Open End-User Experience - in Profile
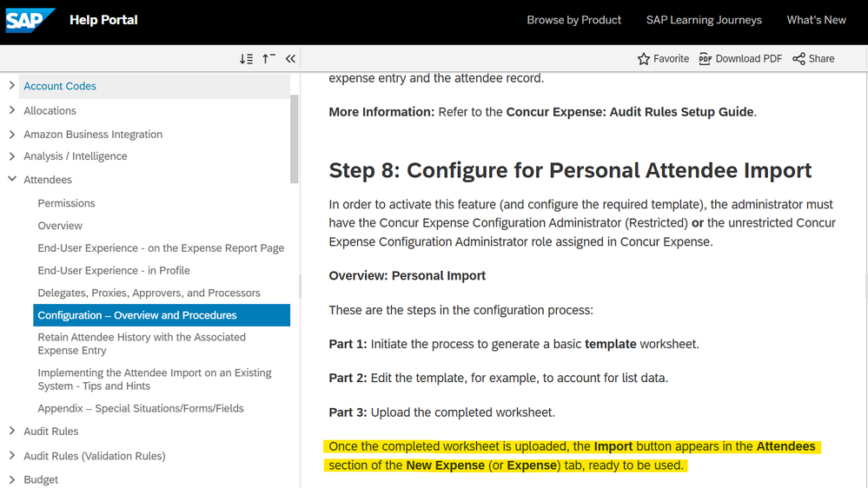 pyautogui.click(x=114, y=271)
